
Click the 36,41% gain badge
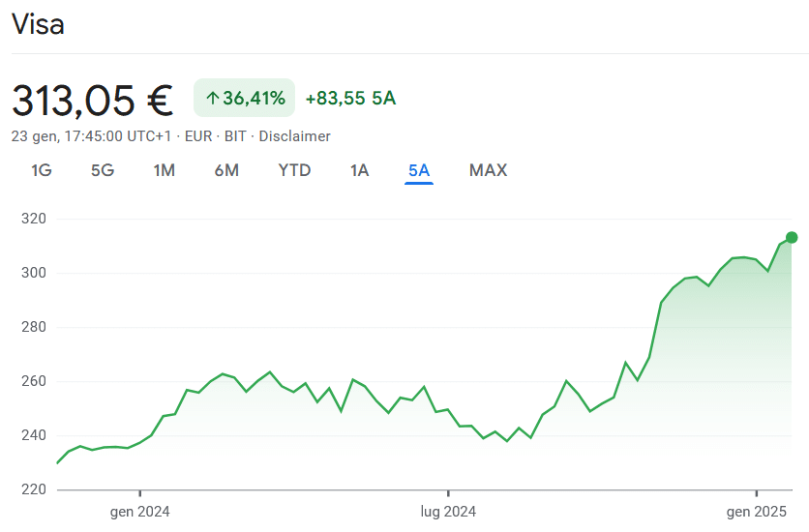[244, 98]
